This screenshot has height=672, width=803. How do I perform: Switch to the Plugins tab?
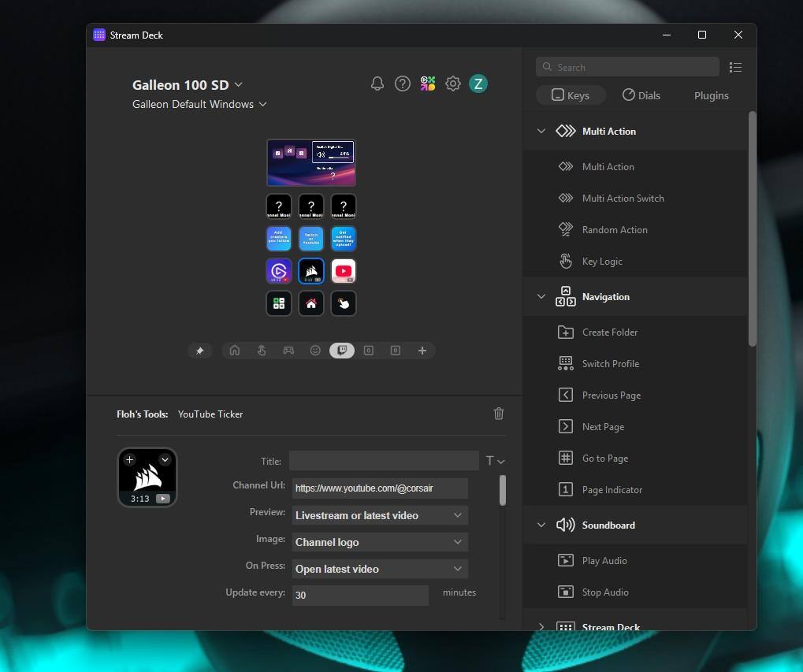click(x=711, y=95)
